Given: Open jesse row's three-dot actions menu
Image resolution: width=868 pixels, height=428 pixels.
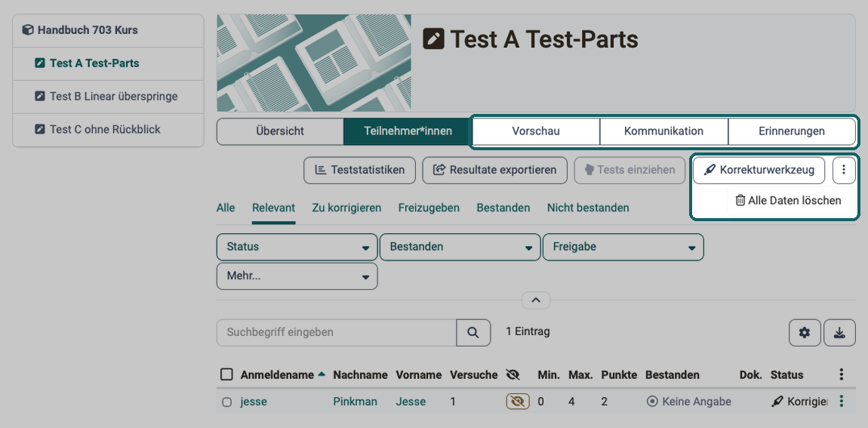Looking at the screenshot, I should tap(842, 402).
